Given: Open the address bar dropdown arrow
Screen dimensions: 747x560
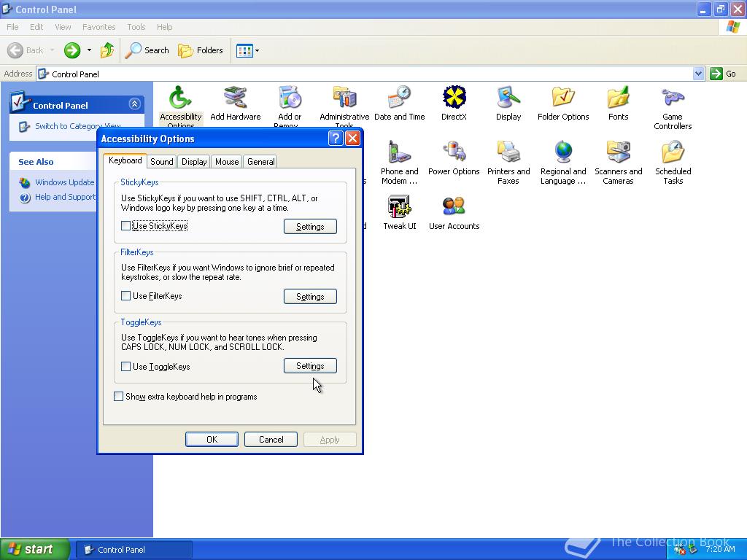Looking at the screenshot, I should point(698,74).
